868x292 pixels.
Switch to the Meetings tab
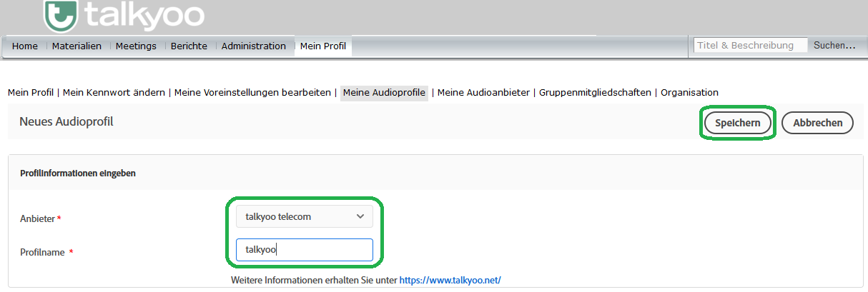click(x=136, y=46)
